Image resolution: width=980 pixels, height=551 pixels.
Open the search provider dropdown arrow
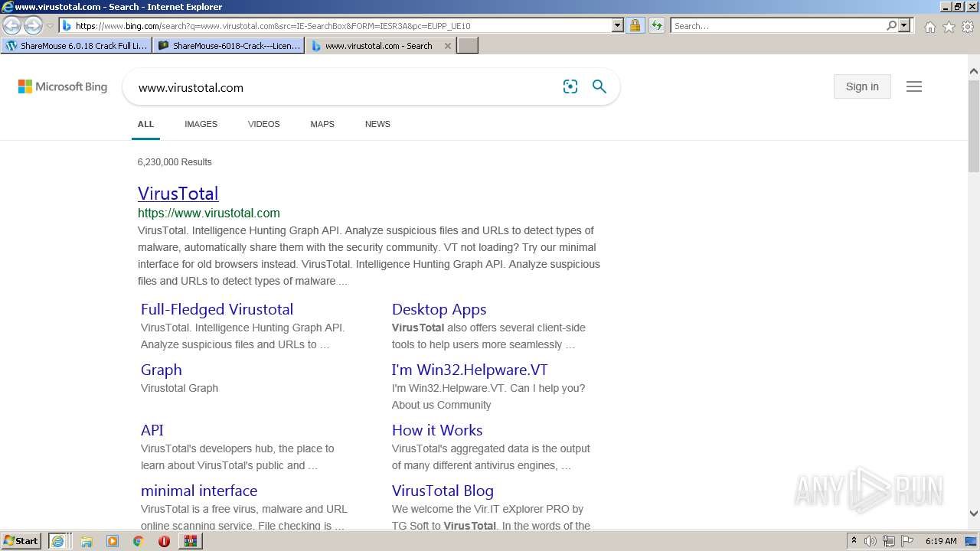click(904, 25)
